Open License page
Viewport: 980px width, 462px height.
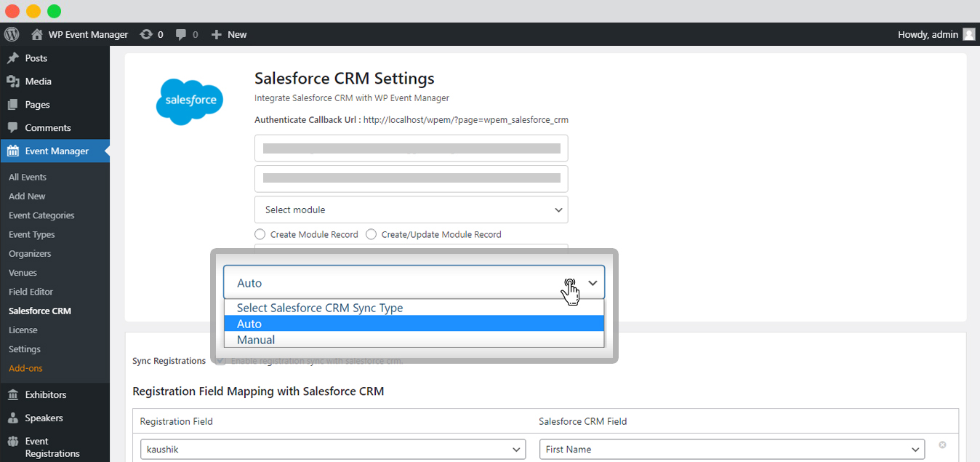(x=23, y=330)
